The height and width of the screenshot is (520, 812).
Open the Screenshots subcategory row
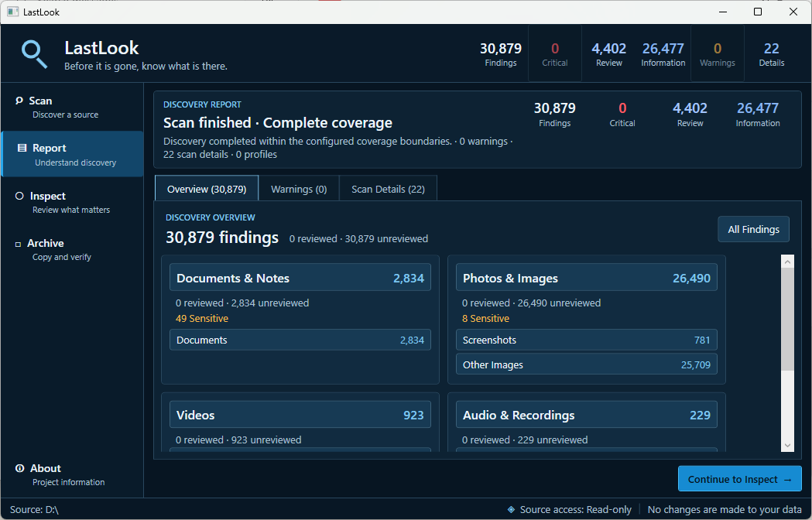[587, 340]
